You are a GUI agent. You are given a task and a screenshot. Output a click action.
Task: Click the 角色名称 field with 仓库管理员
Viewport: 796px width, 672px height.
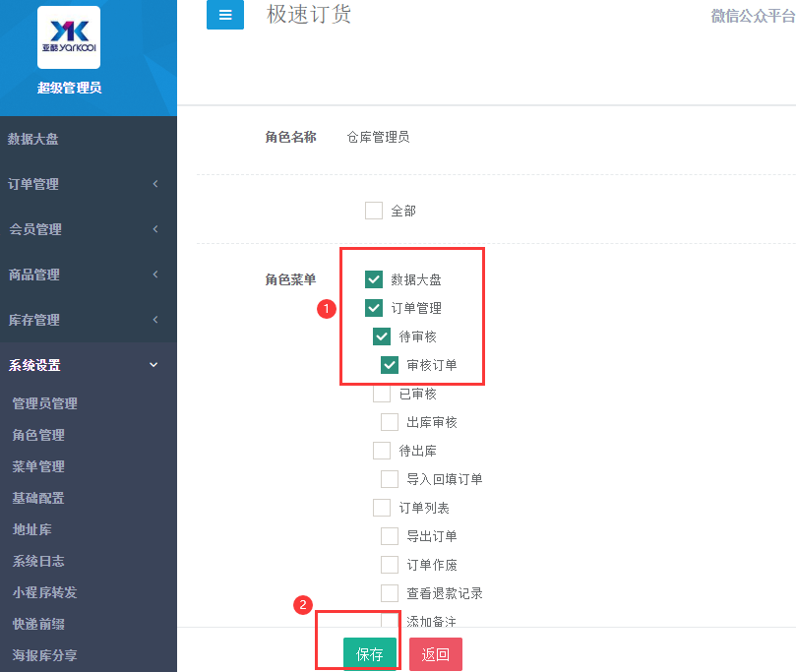click(x=378, y=137)
